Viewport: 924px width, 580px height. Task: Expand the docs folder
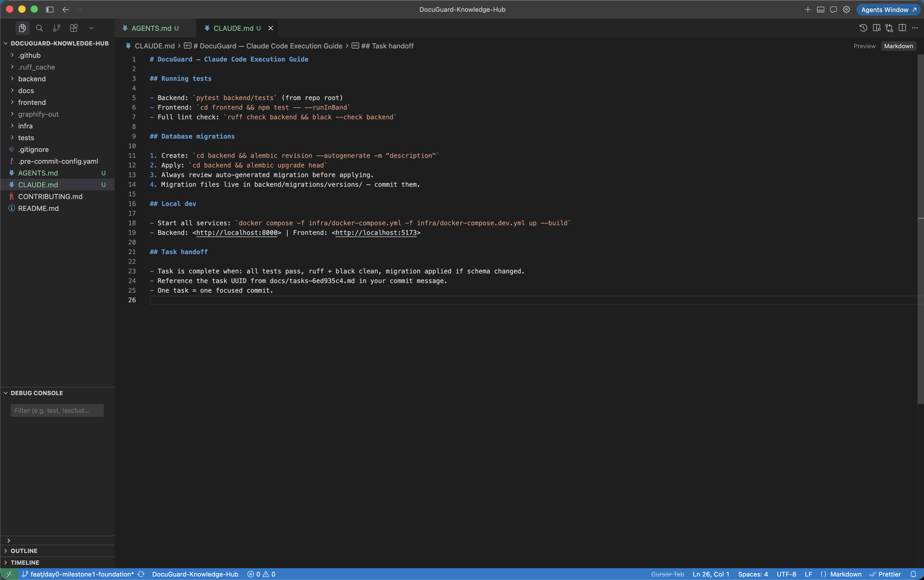[57, 90]
